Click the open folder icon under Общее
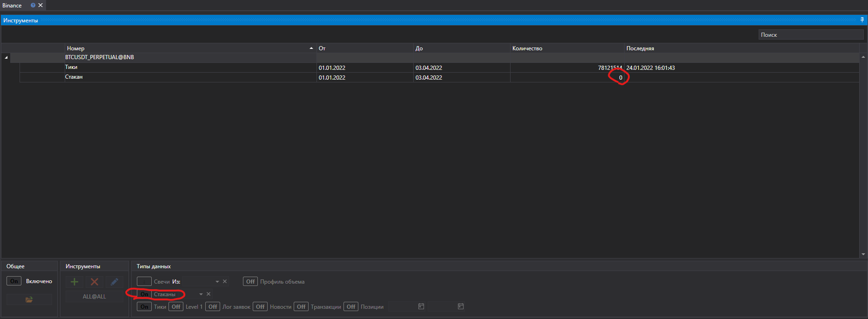 (29, 299)
